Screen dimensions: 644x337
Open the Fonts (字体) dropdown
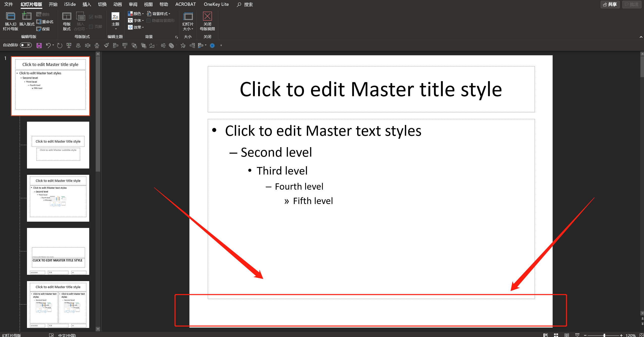pos(136,20)
